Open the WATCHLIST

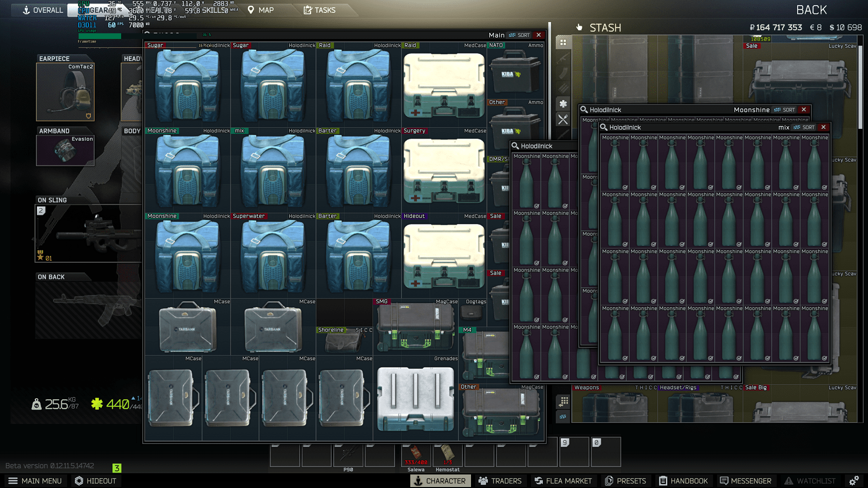pyautogui.click(x=810, y=481)
